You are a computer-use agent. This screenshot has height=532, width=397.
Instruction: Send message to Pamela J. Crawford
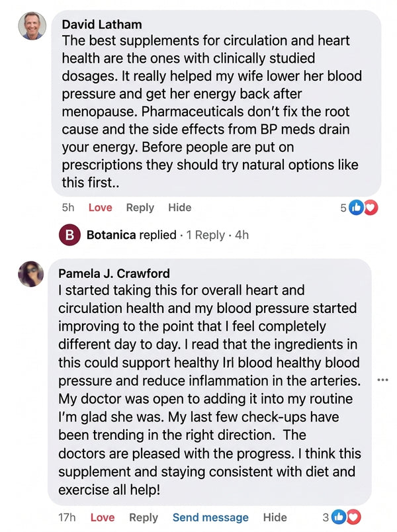(x=210, y=517)
